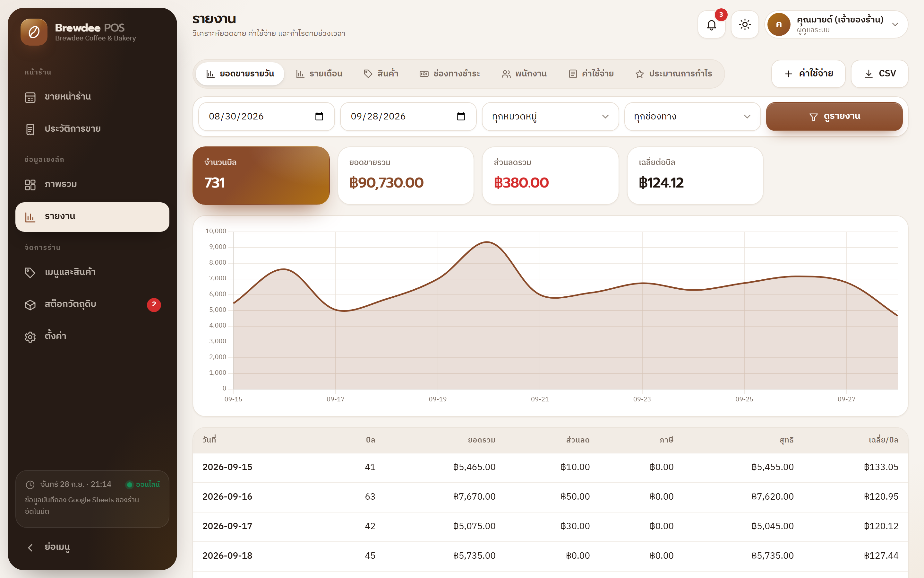Switch to ยอดขายรายวัน tab
Viewport: 924px width, 578px height.
[x=240, y=74]
